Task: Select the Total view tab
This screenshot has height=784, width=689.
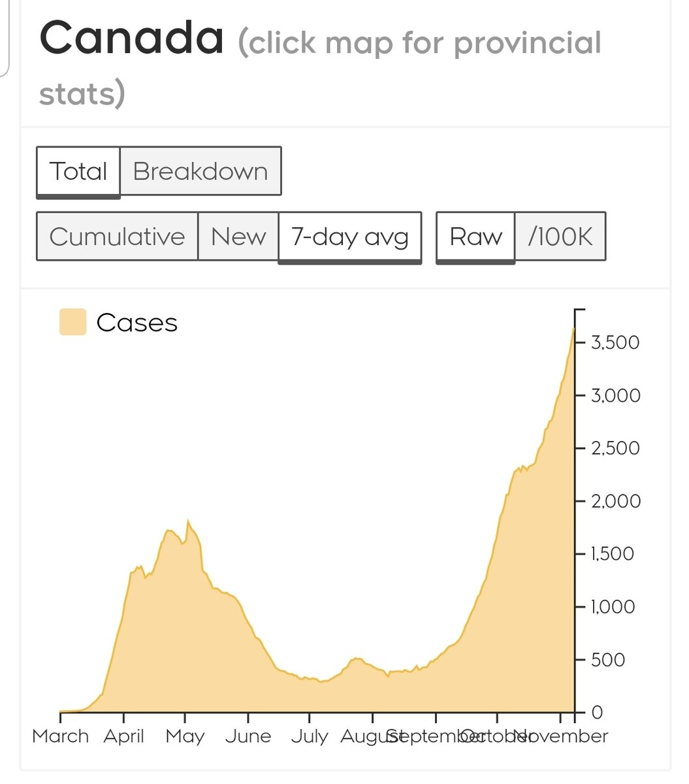Action: [78, 171]
